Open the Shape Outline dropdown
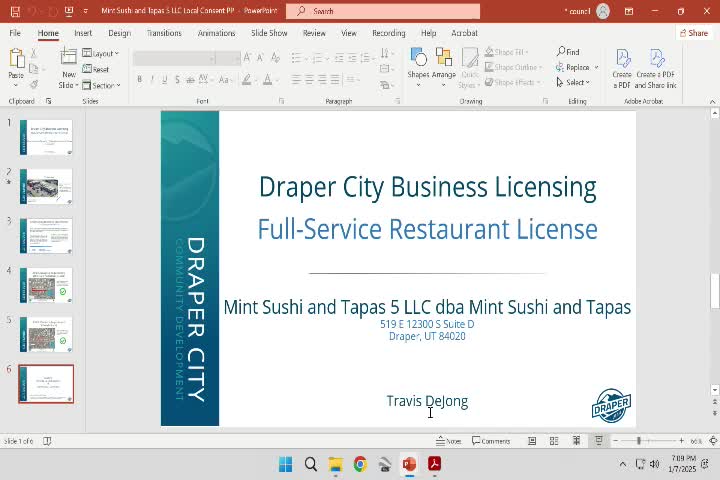 pos(514,67)
